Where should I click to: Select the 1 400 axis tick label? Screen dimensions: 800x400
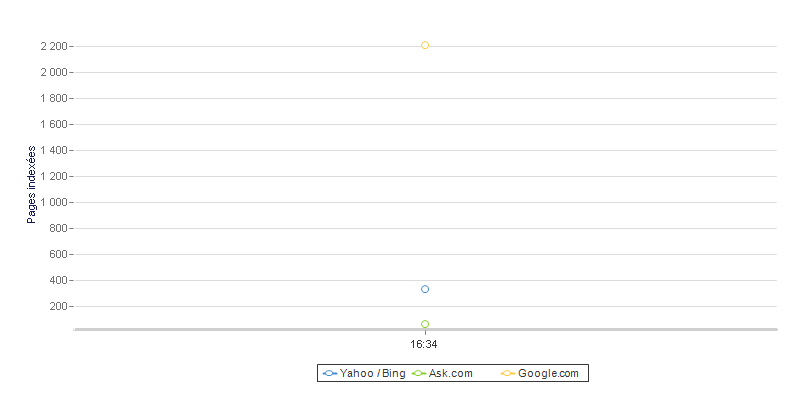(x=54, y=151)
